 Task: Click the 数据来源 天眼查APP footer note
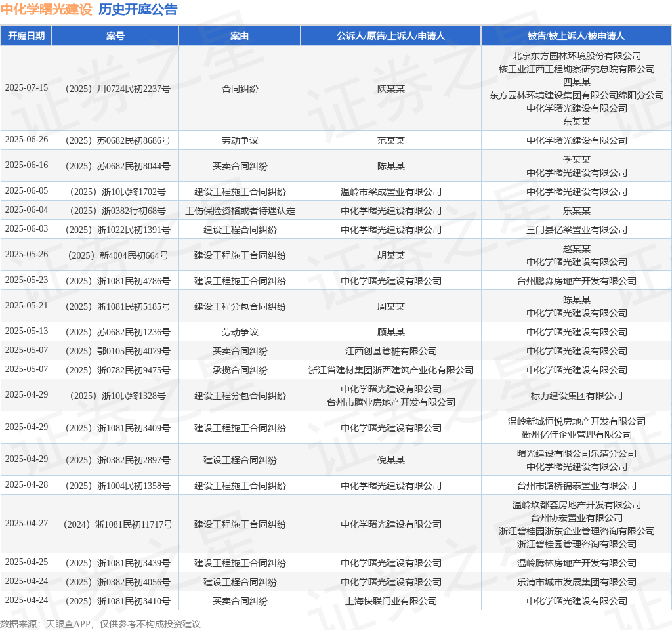(x=100, y=624)
